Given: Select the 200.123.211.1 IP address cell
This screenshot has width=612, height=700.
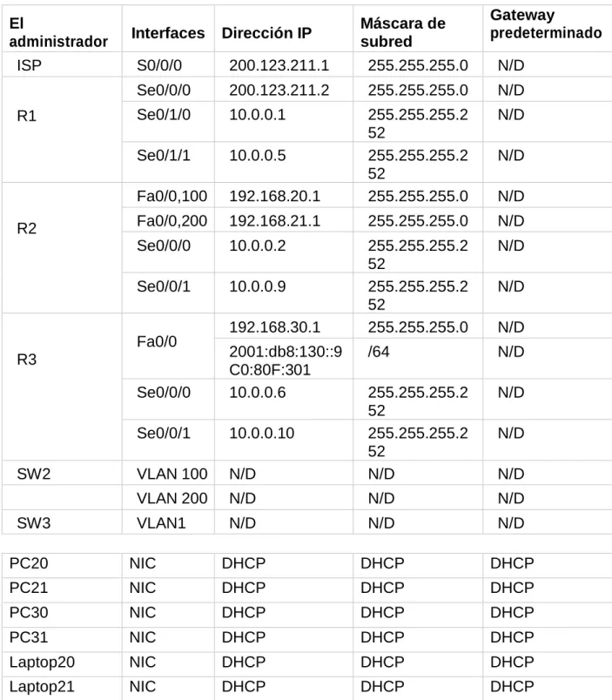Looking at the screenshot, I should click(x=284, y=65).
